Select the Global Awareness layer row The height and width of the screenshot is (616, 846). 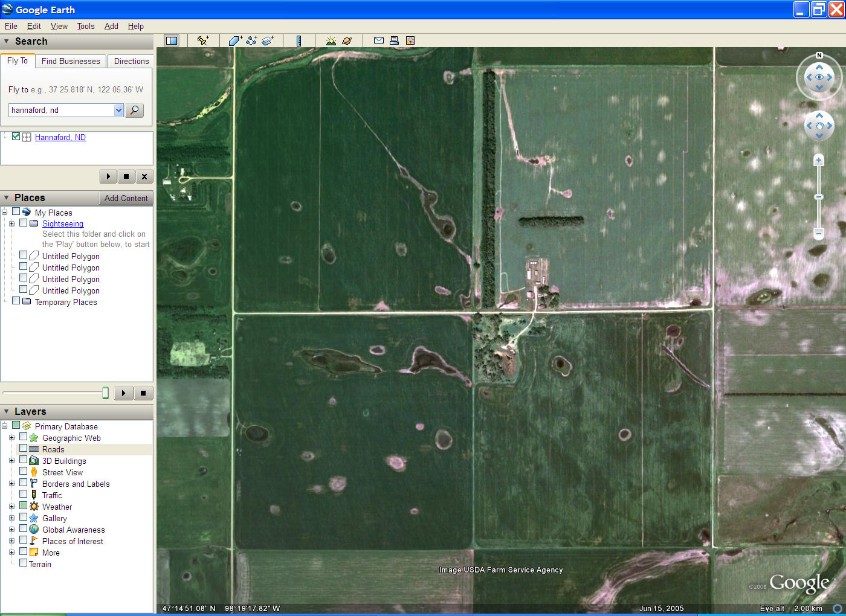(73, 530)
